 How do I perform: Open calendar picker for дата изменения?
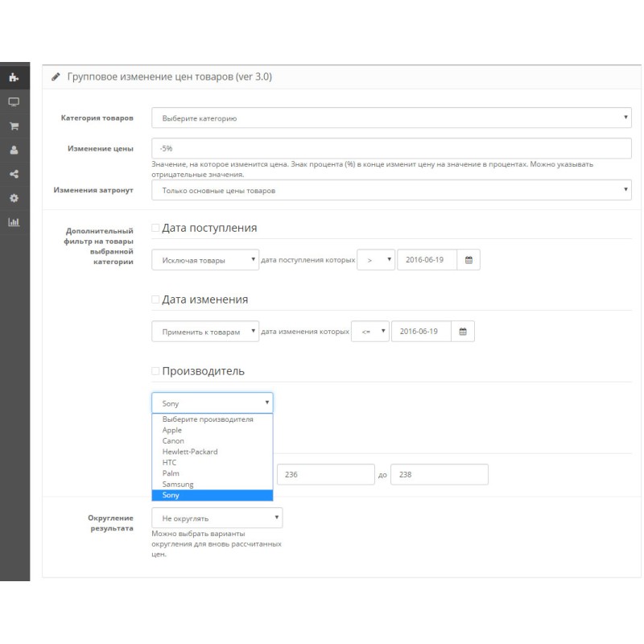pyautogui.click(x=462, y=332)
